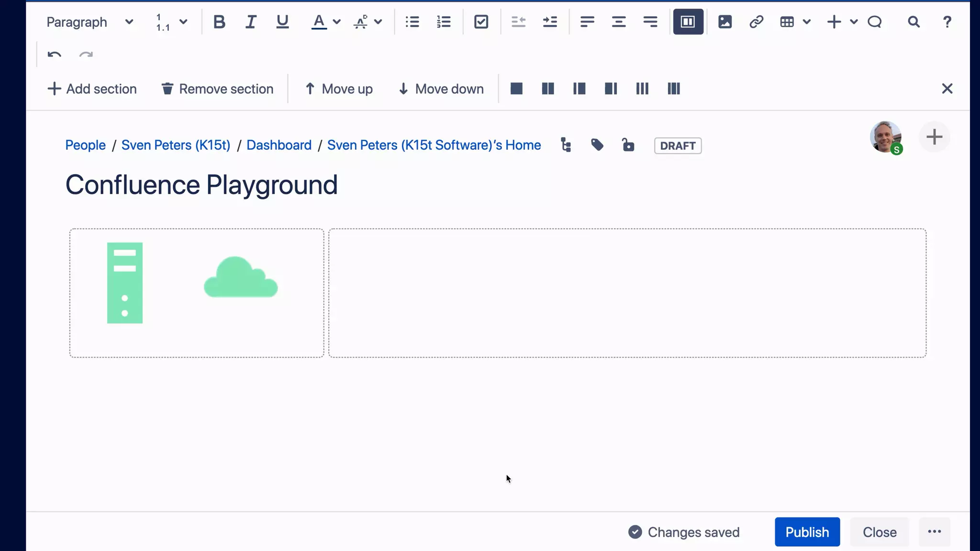Toggle italic formatting
Screen dimensions: 980x551
[x=251, y=22]
